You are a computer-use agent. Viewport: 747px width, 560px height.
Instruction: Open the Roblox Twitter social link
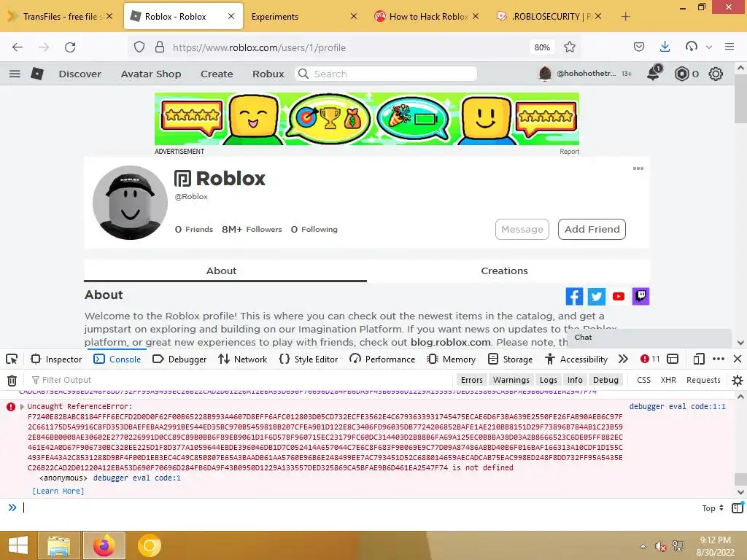(596, 296)
